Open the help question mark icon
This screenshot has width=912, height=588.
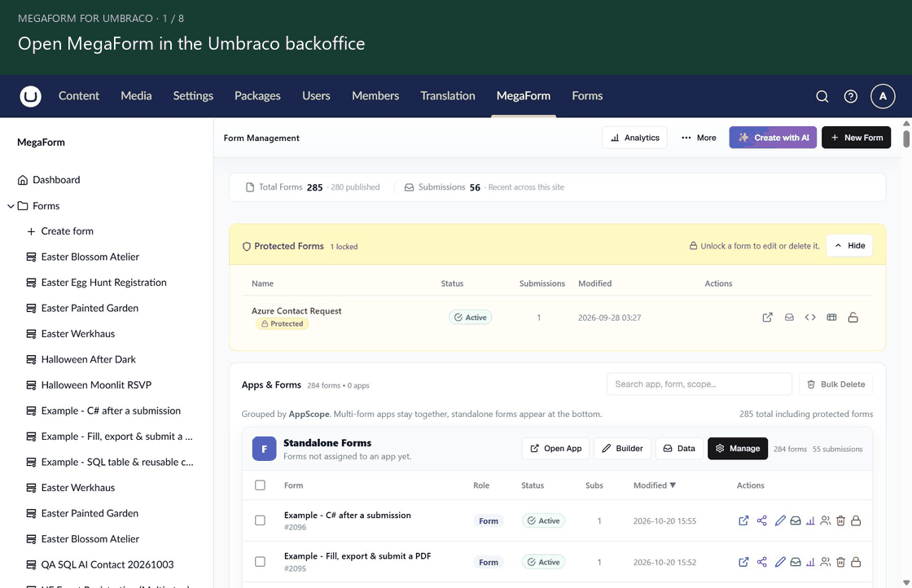click(x=850, y=96)
